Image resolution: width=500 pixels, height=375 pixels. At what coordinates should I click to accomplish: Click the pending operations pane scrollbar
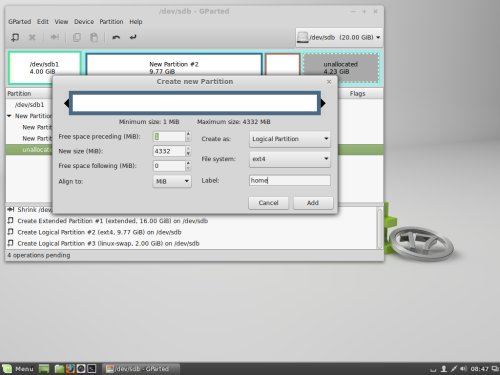[380, 228]
